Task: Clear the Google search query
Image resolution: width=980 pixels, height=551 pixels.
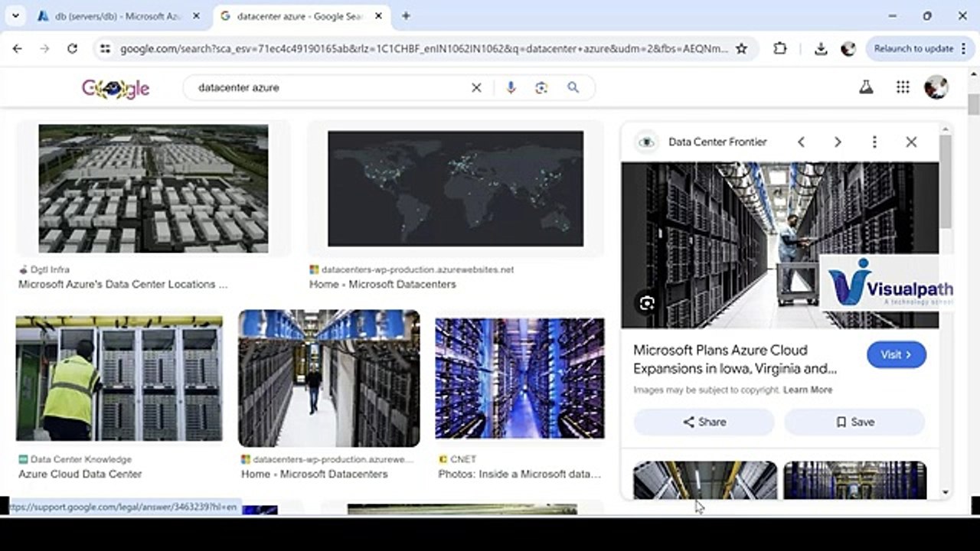Action: point(476,88)
